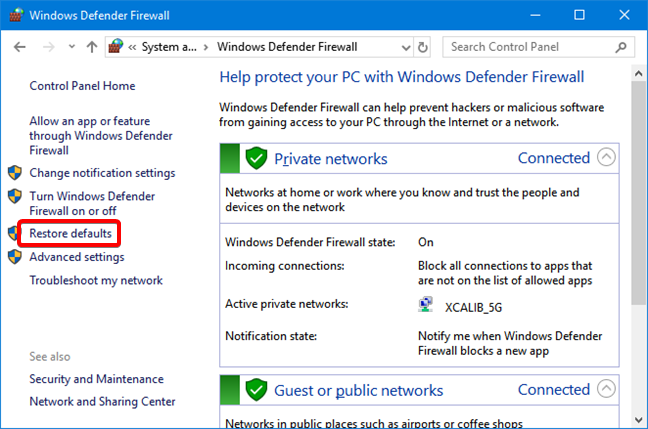Open 'Allow an app or feature' link
This screenshot has height=429, width=648.
coord(101,136)
